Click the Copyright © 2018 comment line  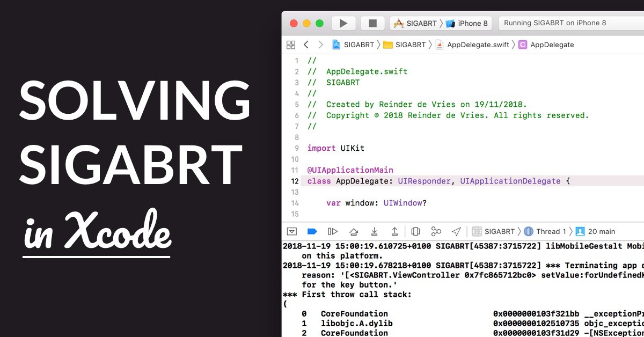pyautogui.click(x=448, y=115)
